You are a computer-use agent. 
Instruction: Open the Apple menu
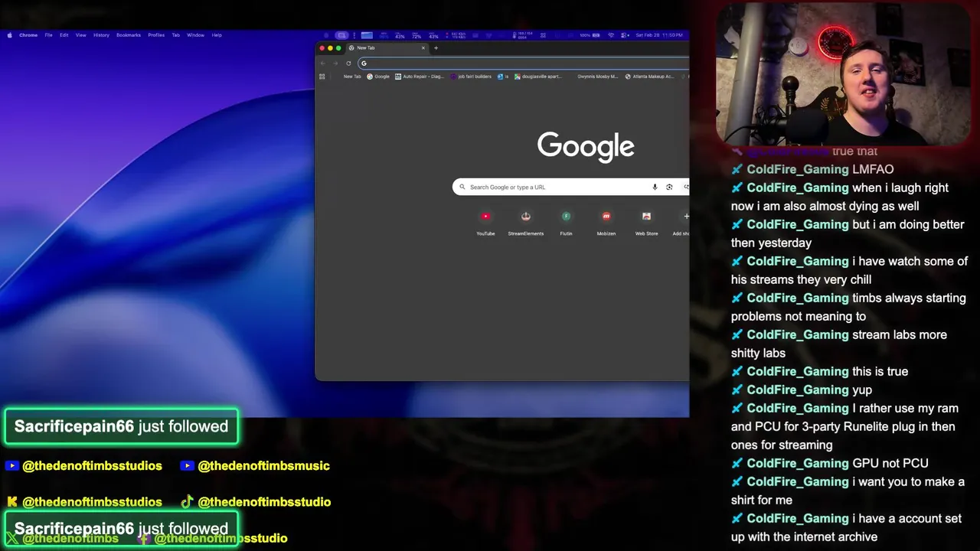click(9, 35)
